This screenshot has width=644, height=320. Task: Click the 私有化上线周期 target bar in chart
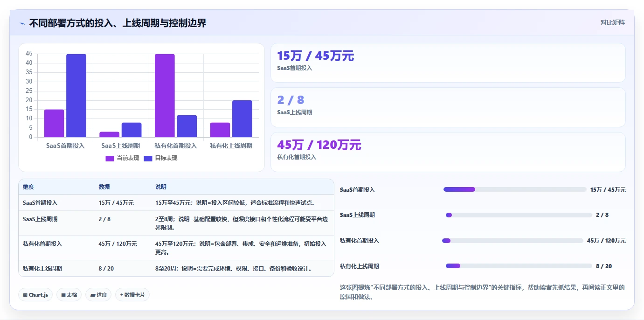[242, 119]
